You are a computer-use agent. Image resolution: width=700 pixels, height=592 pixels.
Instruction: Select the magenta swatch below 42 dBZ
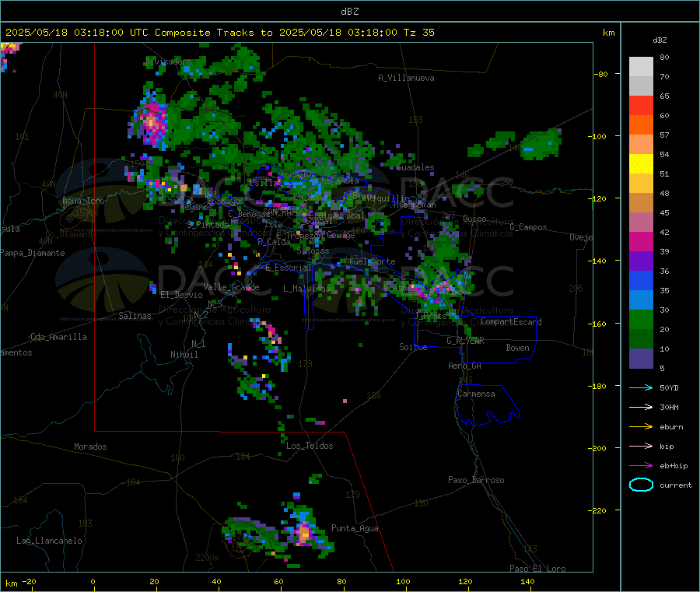click(x=641, y=241)
